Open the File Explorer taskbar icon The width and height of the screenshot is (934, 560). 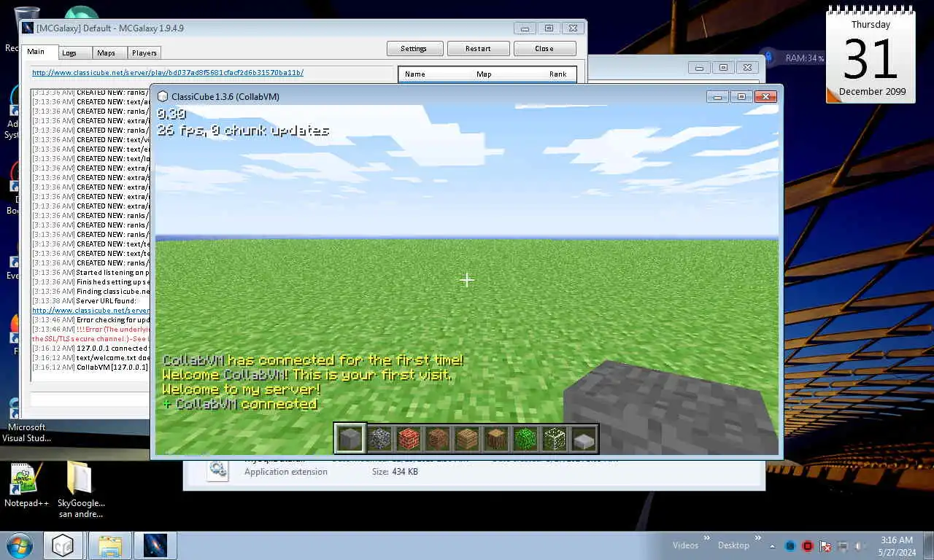point(110,545)
